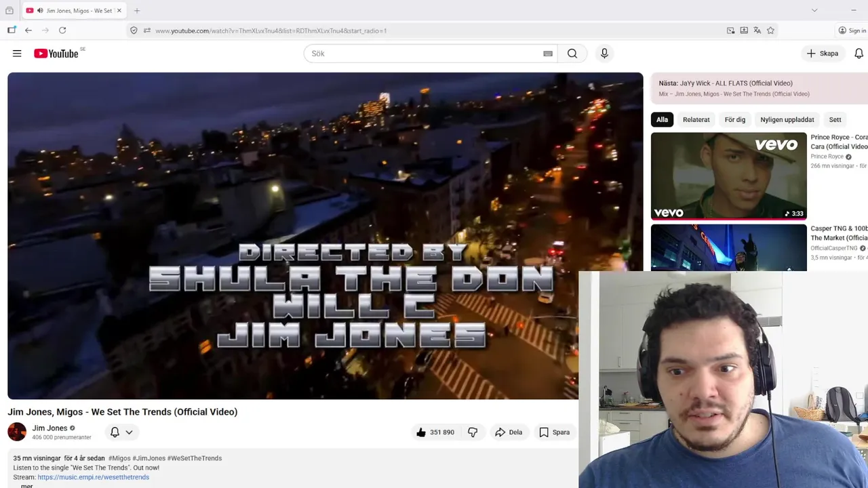This screenshot has width=868, height=488.
Task: Reload the current page
Action: click(x=62, y=30)
